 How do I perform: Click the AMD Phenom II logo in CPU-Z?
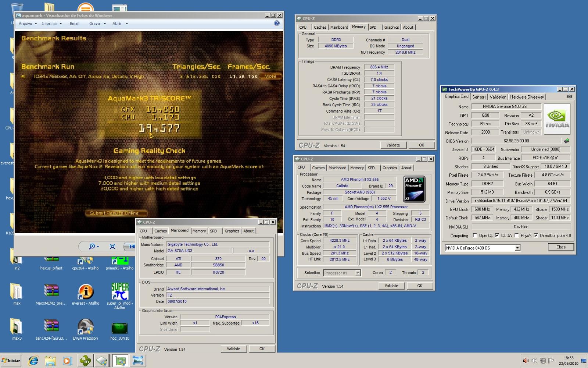414,189
